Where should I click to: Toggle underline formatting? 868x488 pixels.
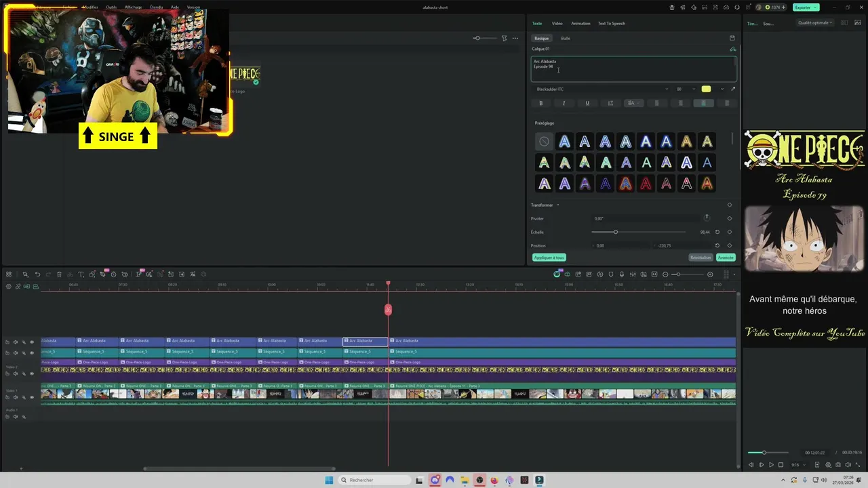587,103
